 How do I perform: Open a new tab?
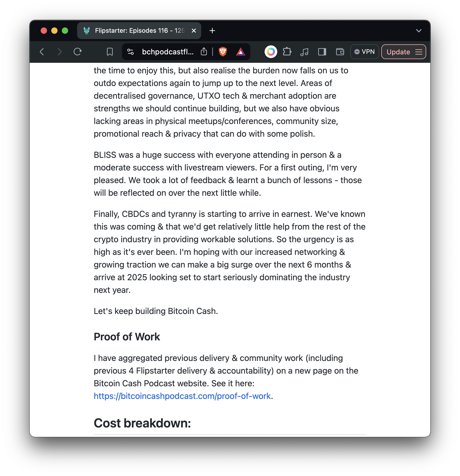click(212, 31)
